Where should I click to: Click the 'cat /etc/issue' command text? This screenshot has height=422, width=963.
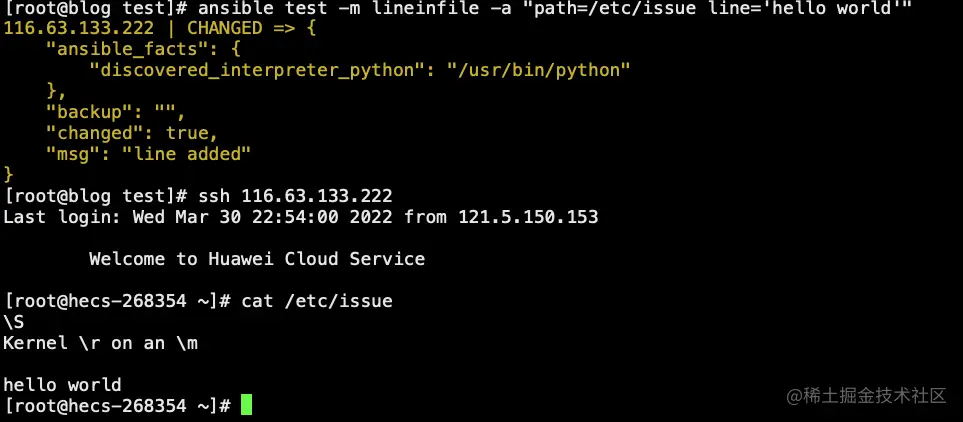(317, 300)
